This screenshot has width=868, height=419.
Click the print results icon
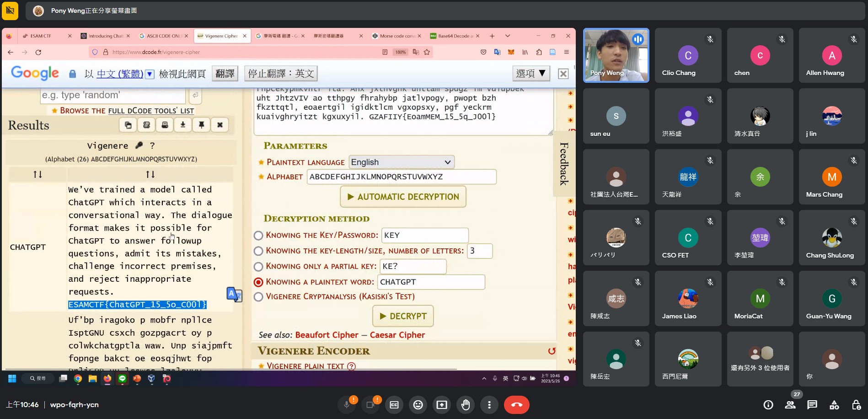click(165, 125)
